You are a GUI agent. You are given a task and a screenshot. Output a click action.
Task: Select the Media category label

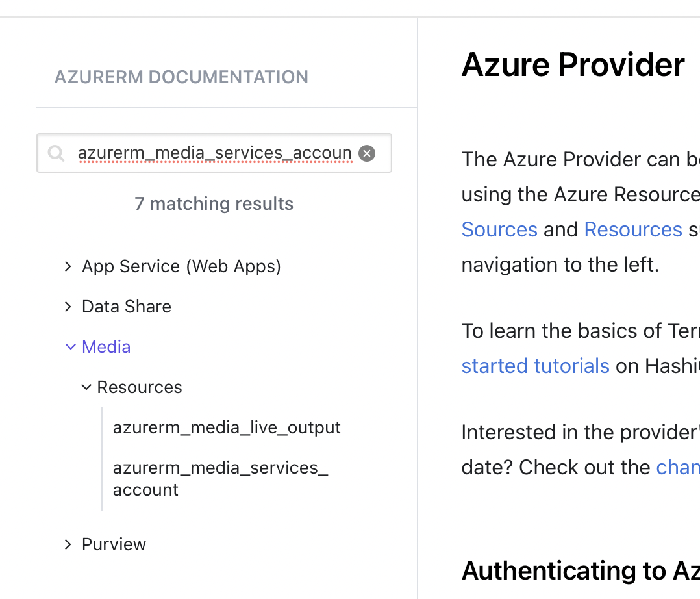pos(106,346)
